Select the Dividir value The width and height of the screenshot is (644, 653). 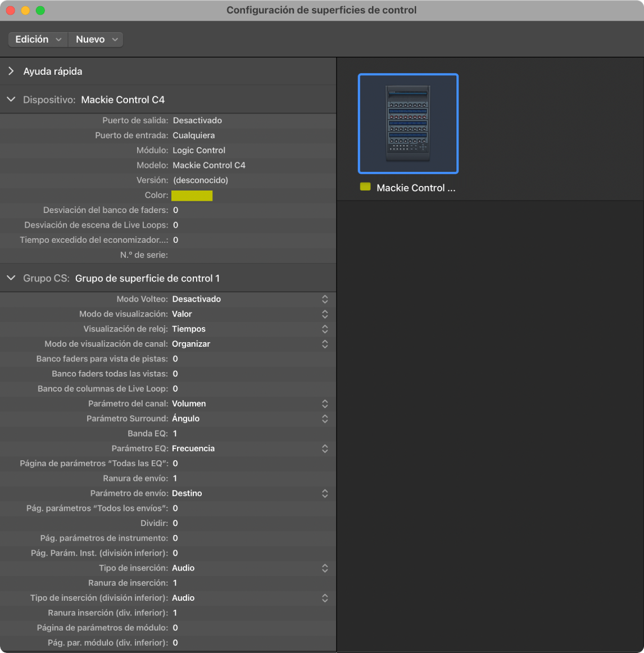coord(175,523)
